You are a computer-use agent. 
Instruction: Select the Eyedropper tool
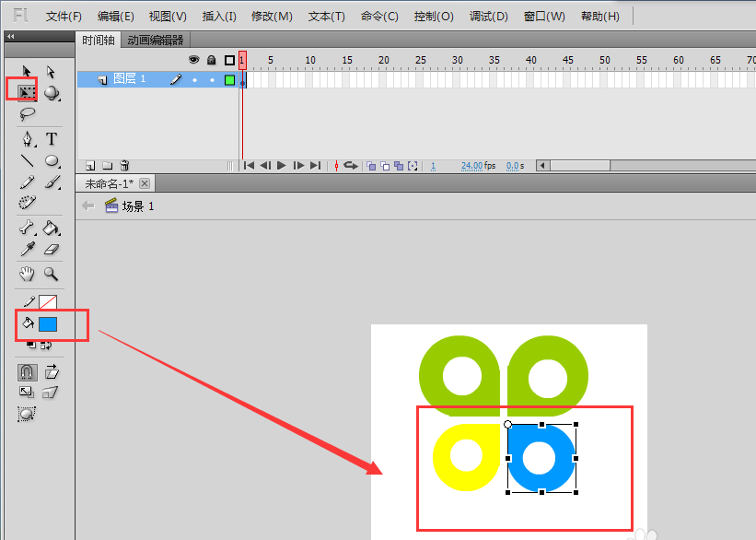point(28,249)
